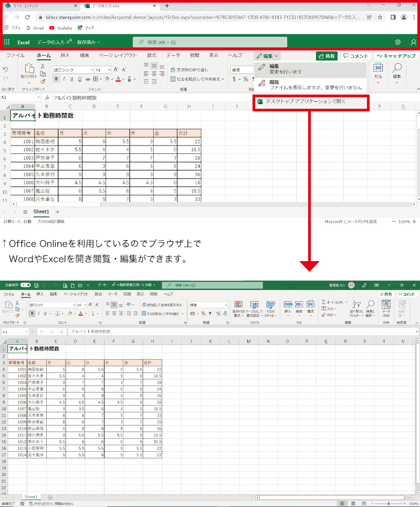The width and height of the screenshot is (420, 507).
Task: Open the データ tab in desktop Excel
Action: pos(113,294)
